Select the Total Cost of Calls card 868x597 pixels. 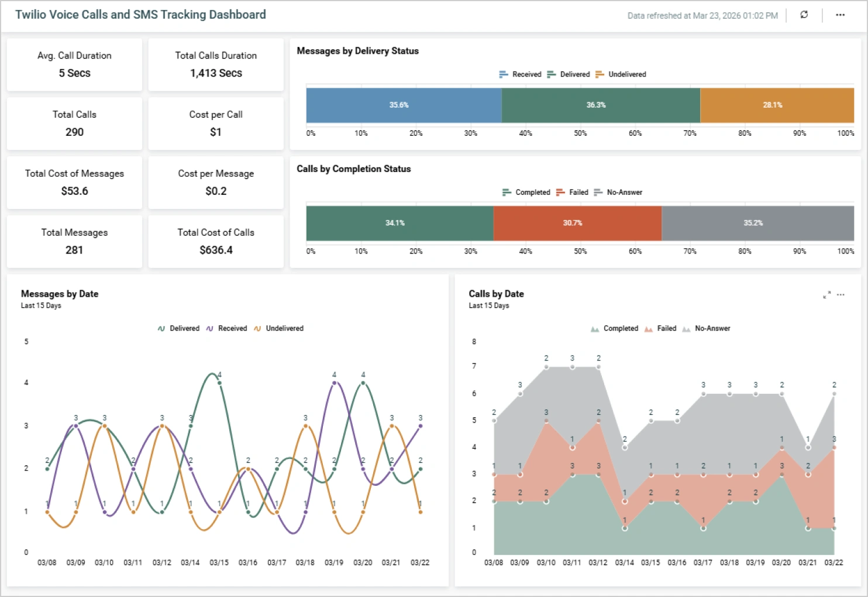216,242
